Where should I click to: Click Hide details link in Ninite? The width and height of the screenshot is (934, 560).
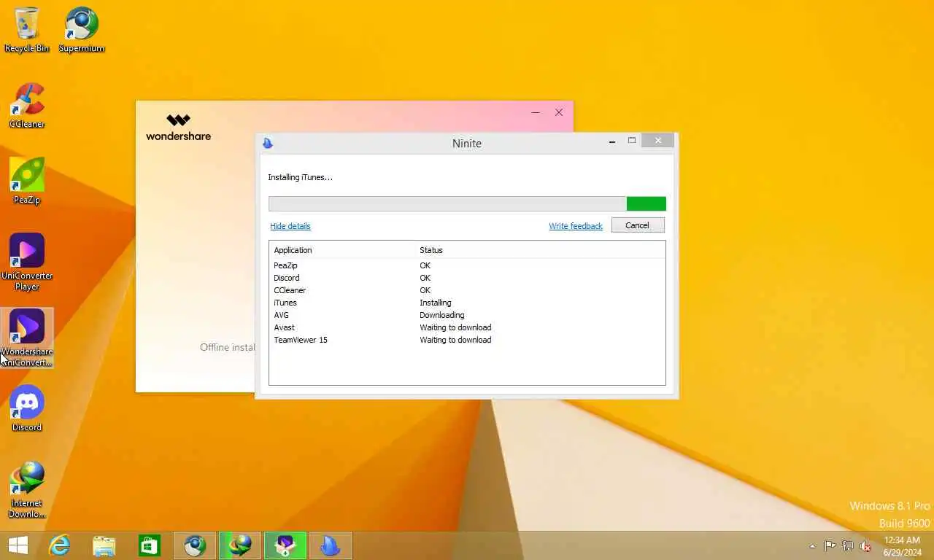(x=290, y=226)
